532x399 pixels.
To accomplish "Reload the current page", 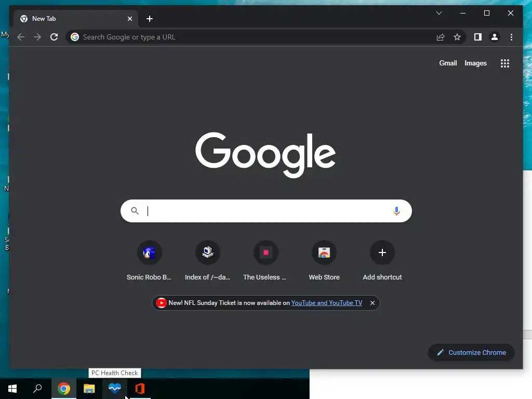I will [54, 37].
